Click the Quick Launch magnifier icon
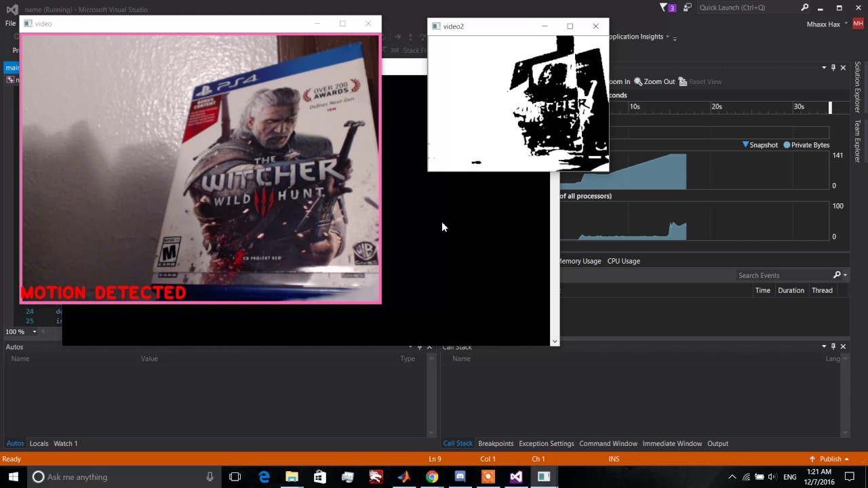 pos(805,7)
